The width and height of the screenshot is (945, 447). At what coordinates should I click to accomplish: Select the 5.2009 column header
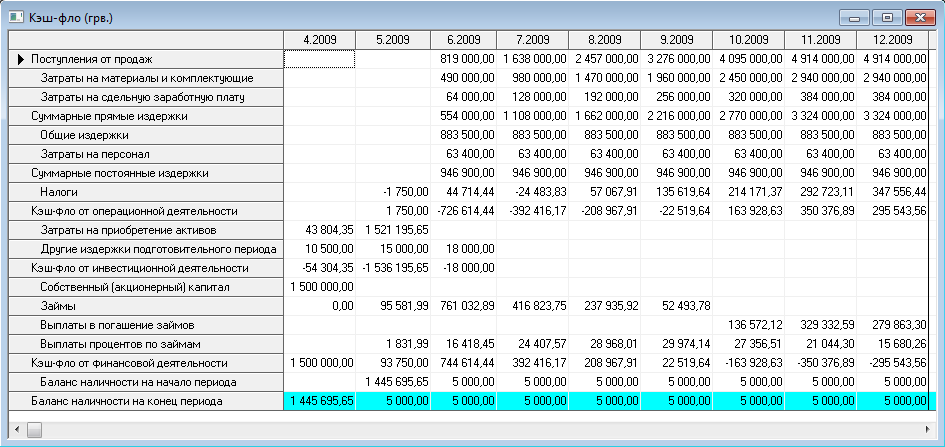(393, 40)
